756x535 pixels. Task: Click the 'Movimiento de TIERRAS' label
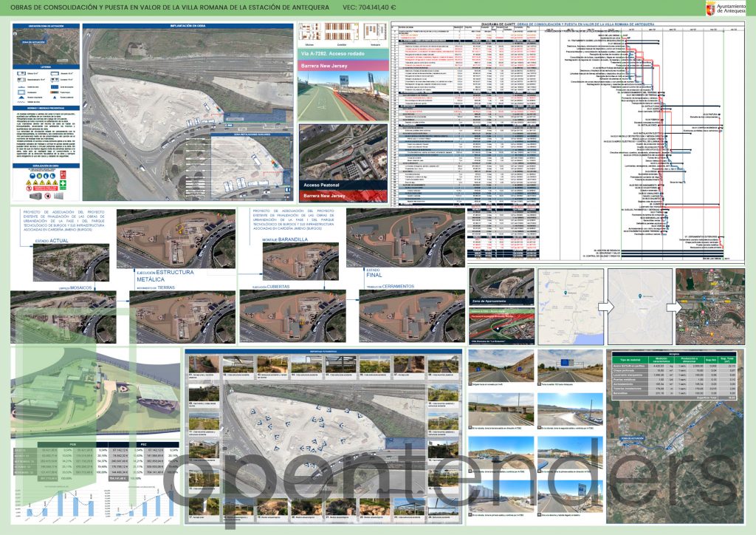pos(156,287)
